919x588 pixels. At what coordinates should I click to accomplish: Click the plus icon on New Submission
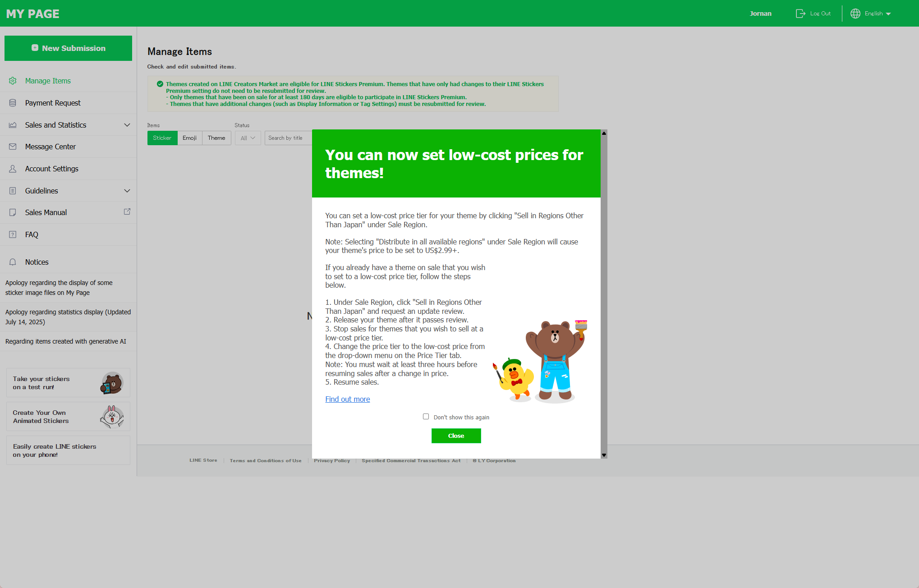(x=35, y=48)
